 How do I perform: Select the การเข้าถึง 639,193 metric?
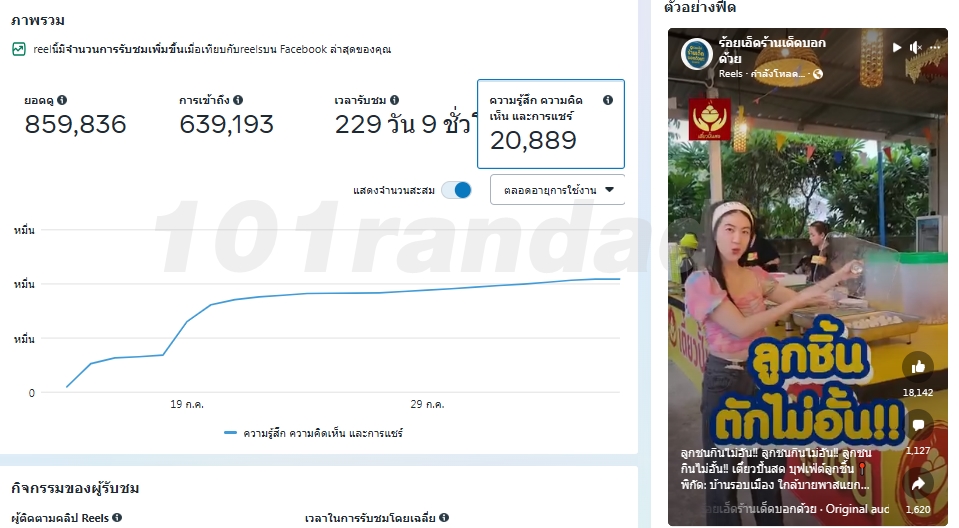tap(226, 116)
